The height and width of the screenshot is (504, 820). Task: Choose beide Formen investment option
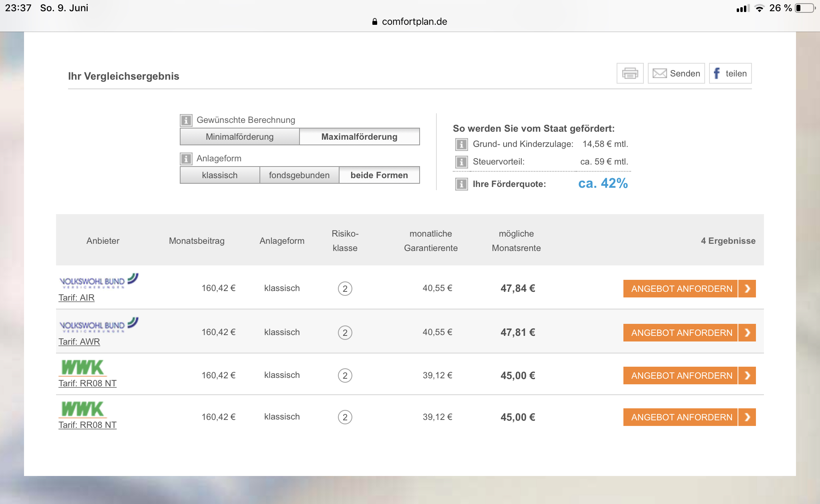(x=379, y=175)
